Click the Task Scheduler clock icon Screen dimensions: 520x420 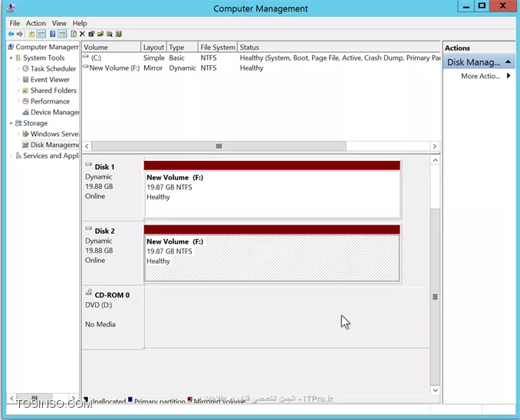pyautogui.click(x=25, y=69)
